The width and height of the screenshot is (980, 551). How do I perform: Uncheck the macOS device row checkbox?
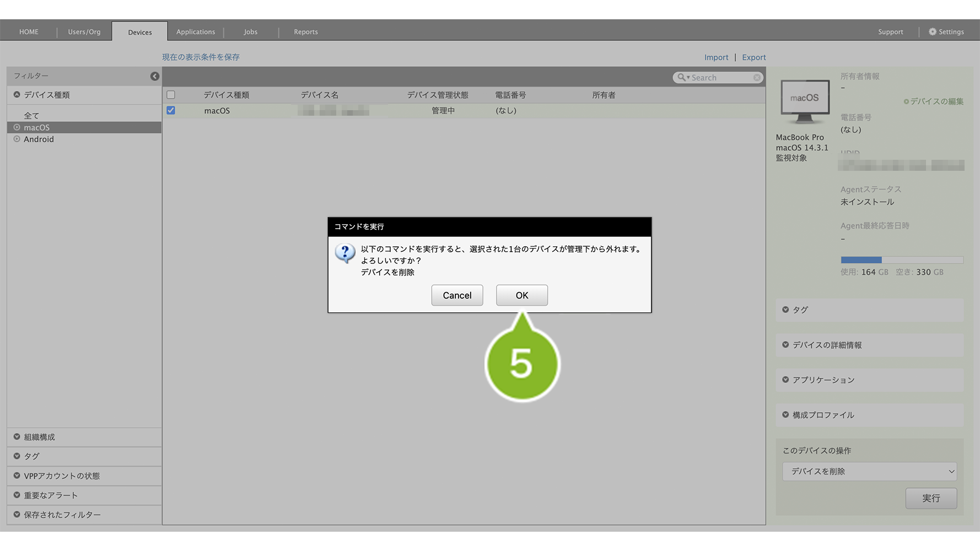tap(171, 110)
